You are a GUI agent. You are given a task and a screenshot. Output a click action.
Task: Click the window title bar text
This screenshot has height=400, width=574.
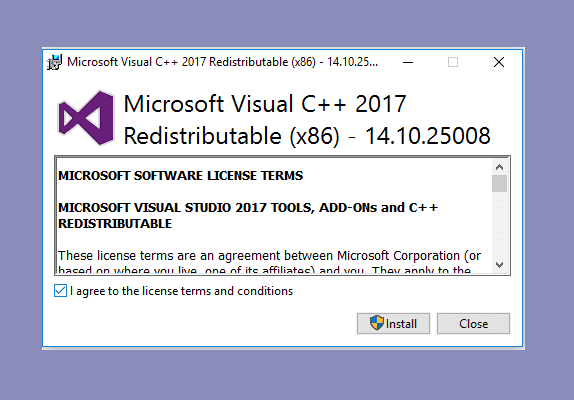[x=222, y=62]
